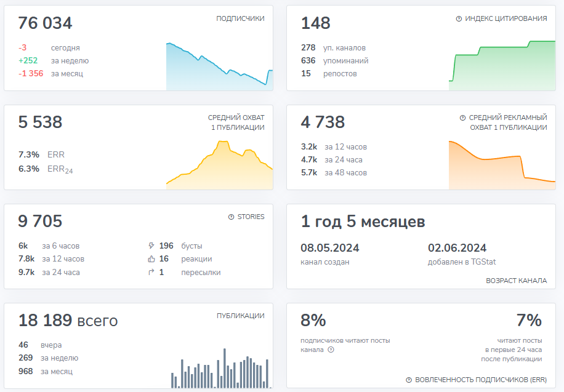Click the 5.7k за 48 часов row
Image resolution: width=564 pixels, height=392 pixels.
(334, 173)
